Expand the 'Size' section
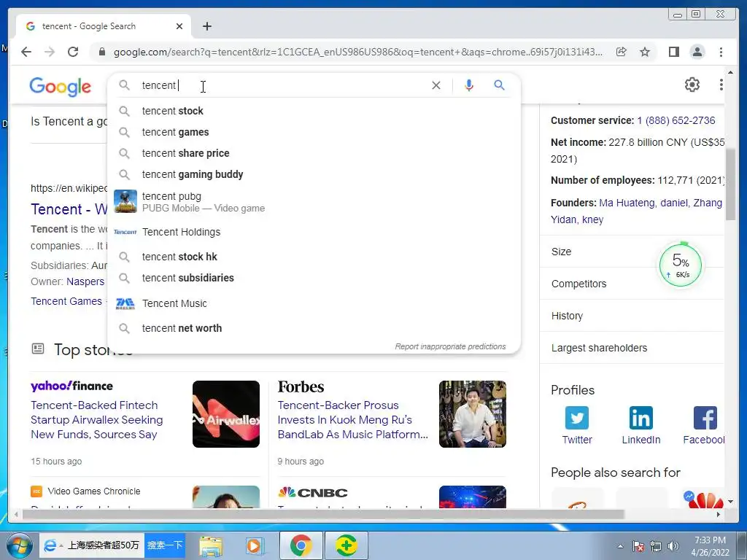This screenshot has width=747, height=560. coord(632,252)
